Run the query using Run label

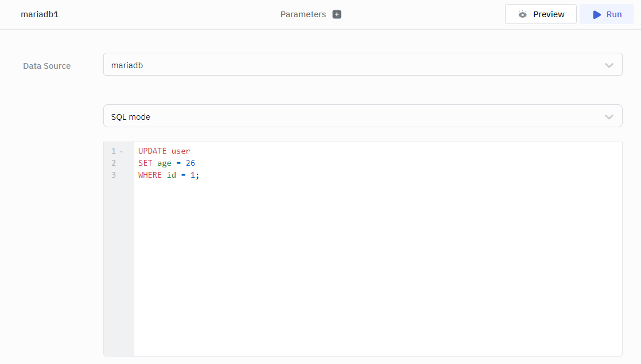(x=614, y=14)
